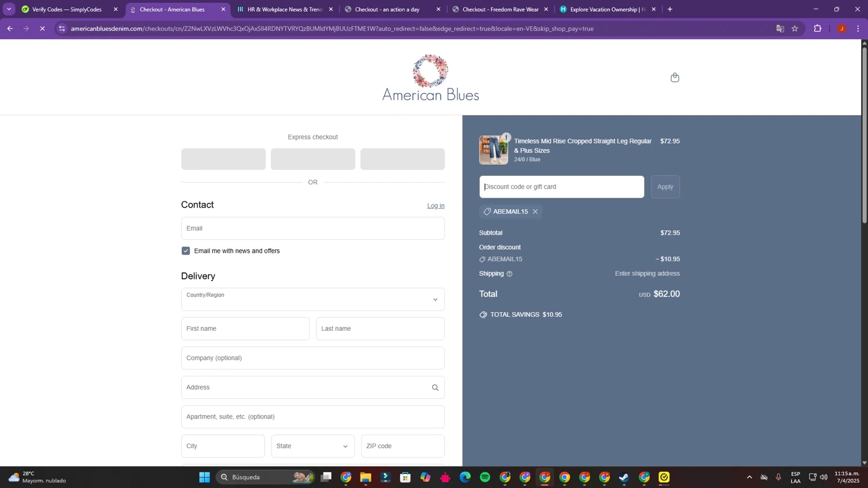Click the Windows taskbar search box
The height and width of the screenshot is (488, 868).
click(x=265, y=477)
